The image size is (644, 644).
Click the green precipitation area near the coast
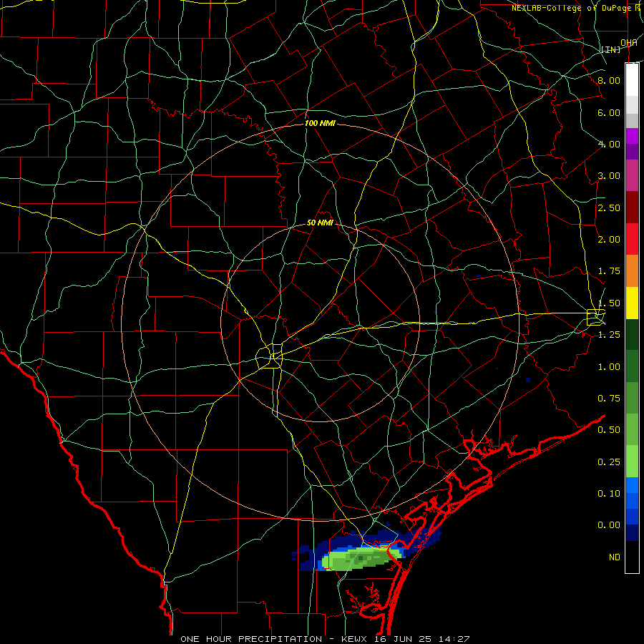click(361, 559)
